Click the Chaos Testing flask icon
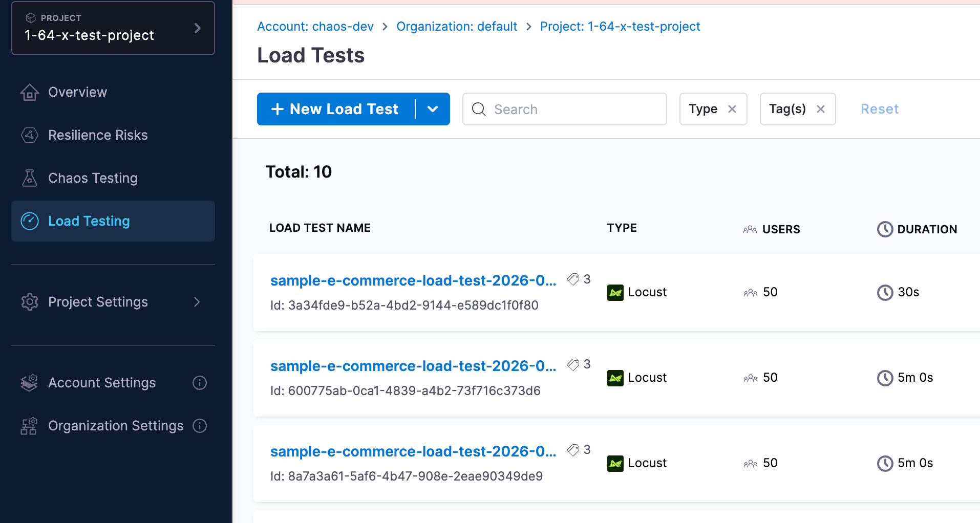 click(30, 178)
